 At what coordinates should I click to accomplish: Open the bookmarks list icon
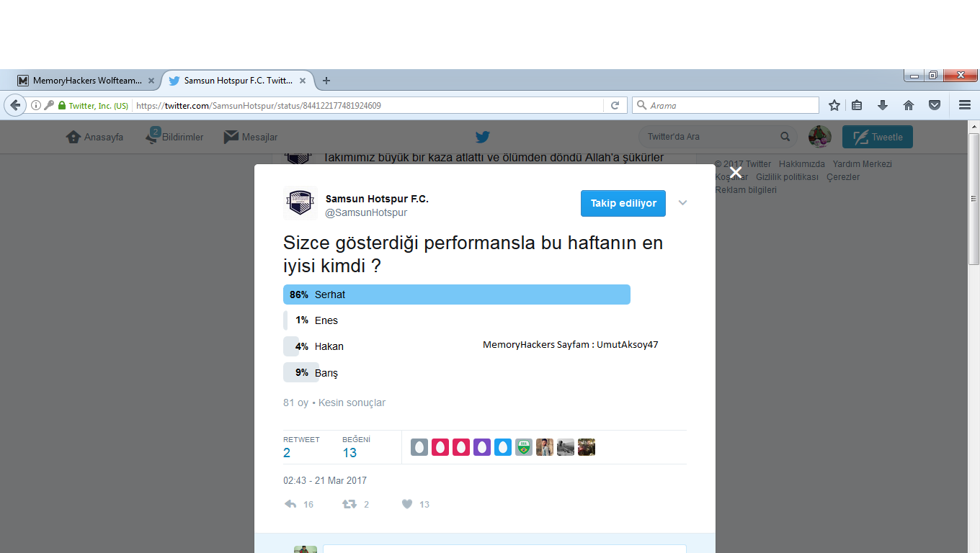coord(857,105)
